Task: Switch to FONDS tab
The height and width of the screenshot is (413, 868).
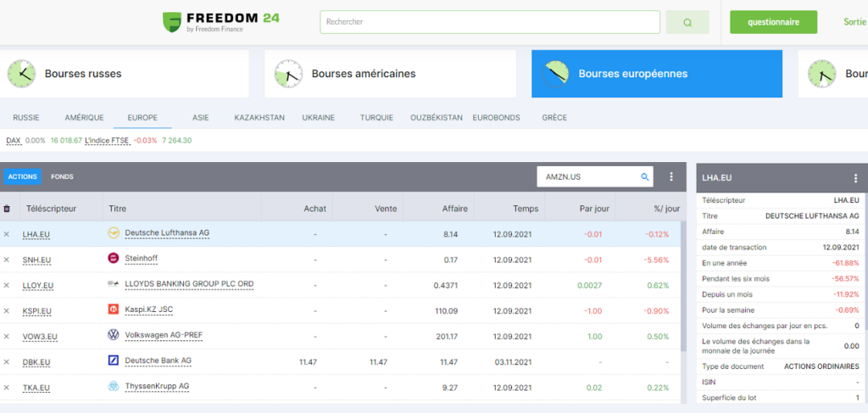Action: (x=62, y=177)
